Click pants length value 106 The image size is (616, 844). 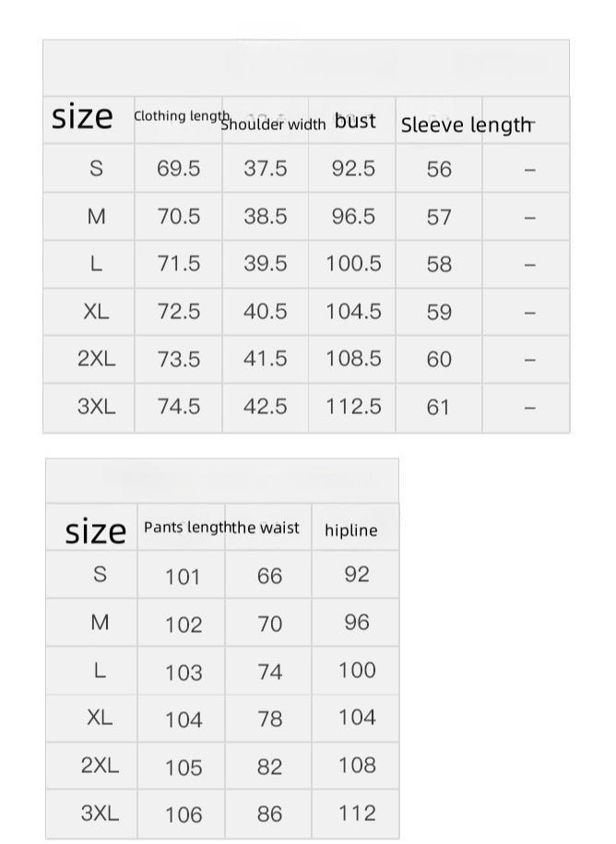[x=183, y=814]
